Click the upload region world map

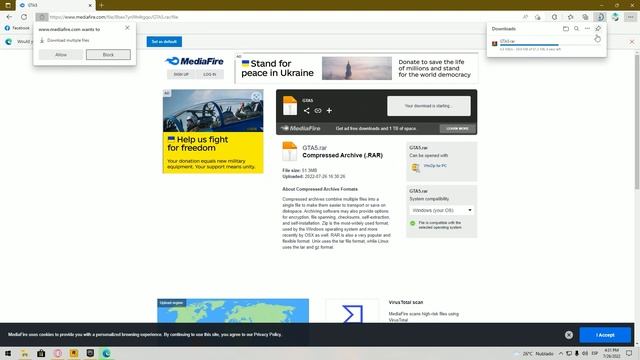click(x=233, y=311)
